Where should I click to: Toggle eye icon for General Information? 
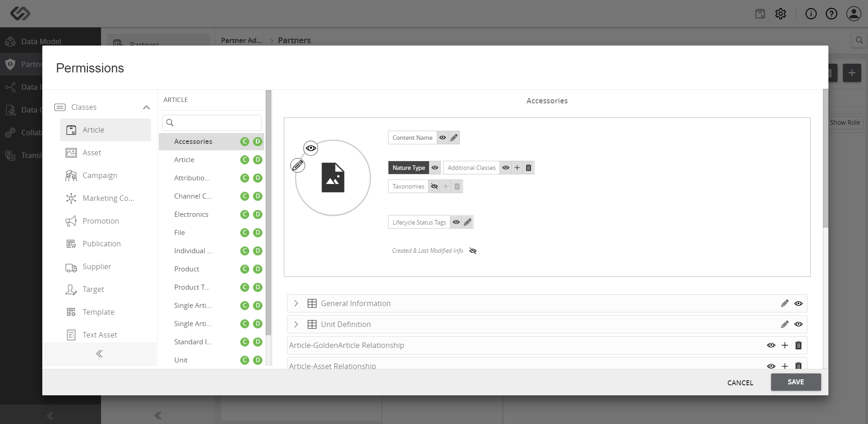point(798,303)
